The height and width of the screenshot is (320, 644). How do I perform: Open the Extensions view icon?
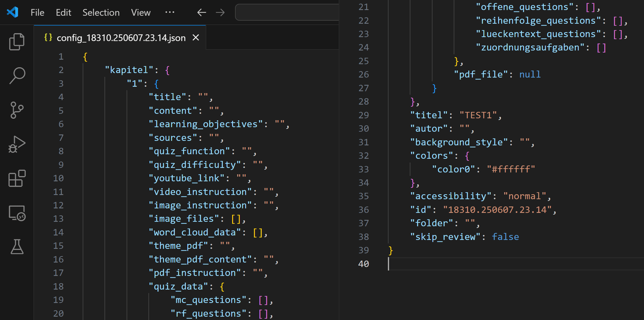(x=17, y=178)
